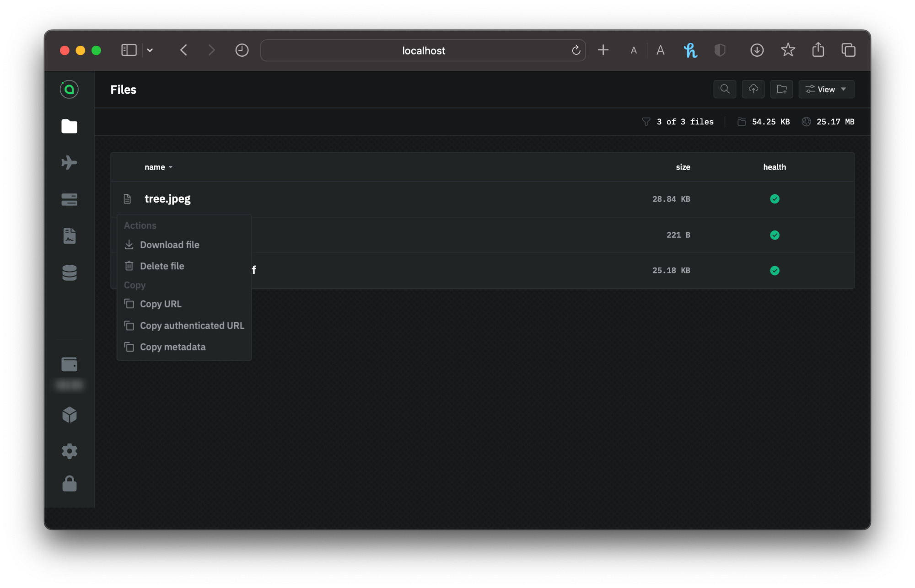Open the airplane autopilot sidebar icon
The width and height of the screenshot is (915, 588).
(x=69, y=163)
